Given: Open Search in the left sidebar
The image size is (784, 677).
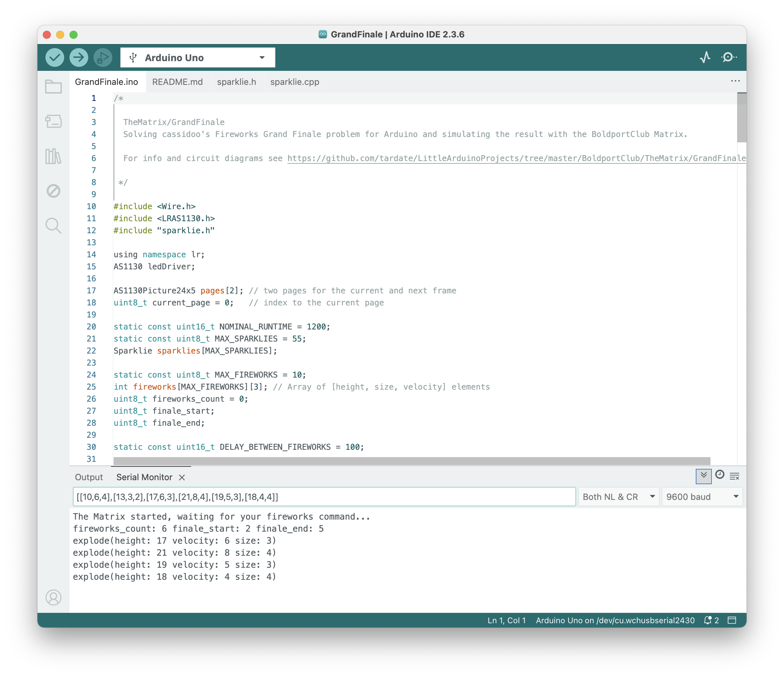Looking at the screenshot, I should [x=53, y=226].
